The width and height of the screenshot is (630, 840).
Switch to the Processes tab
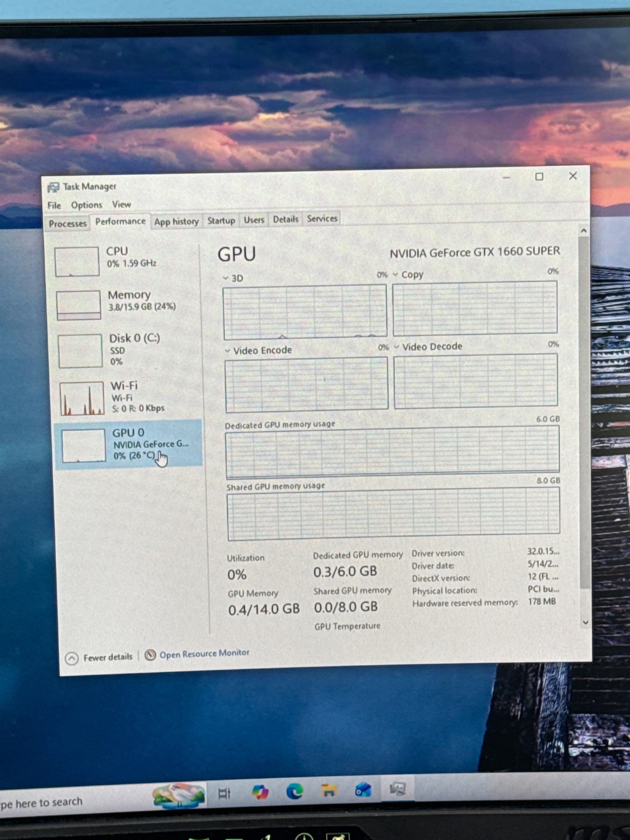(67, 224)
